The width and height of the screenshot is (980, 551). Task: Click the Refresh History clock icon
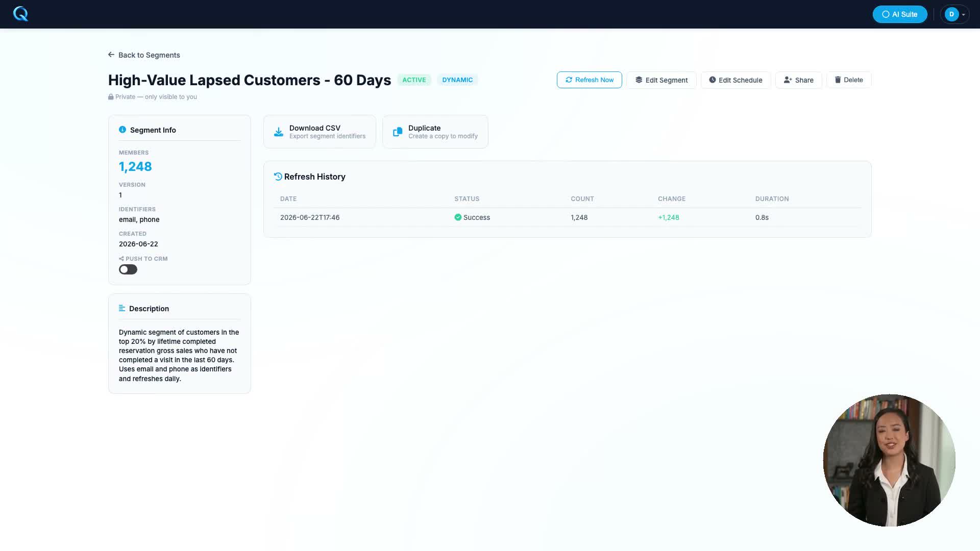point(278,177)
